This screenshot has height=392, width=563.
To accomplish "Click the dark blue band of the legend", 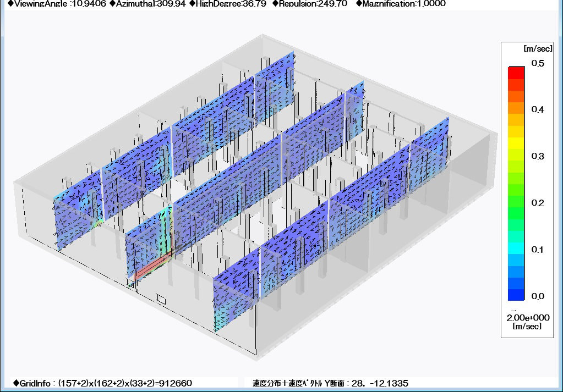I will (516, 295).
